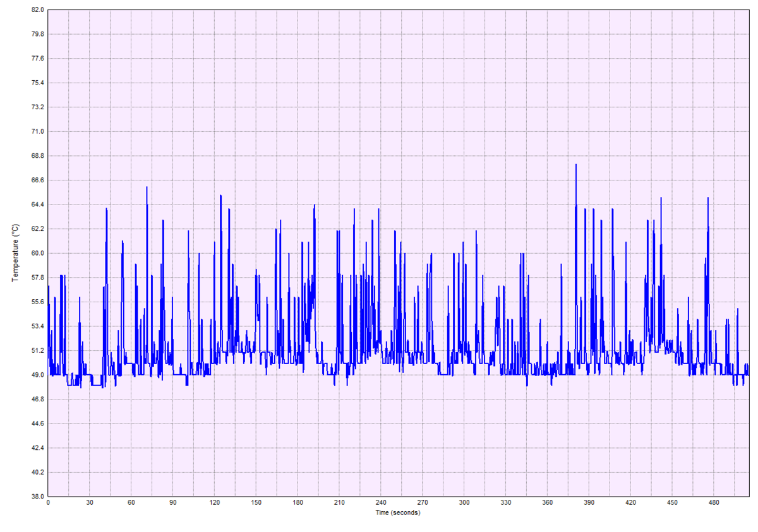The height and width of the screenshot is (532, 758).
Task: Select the 77.6 temperature axis label
Action: click(37, 59)
